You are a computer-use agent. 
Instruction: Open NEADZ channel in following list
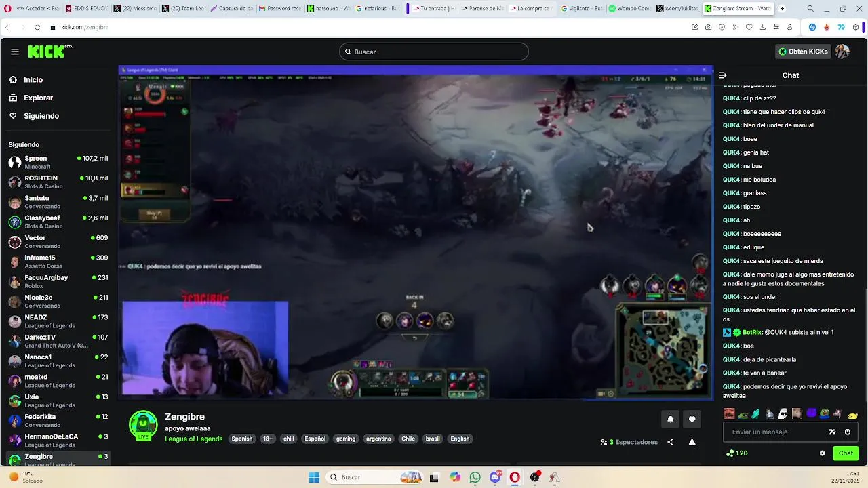58,321
